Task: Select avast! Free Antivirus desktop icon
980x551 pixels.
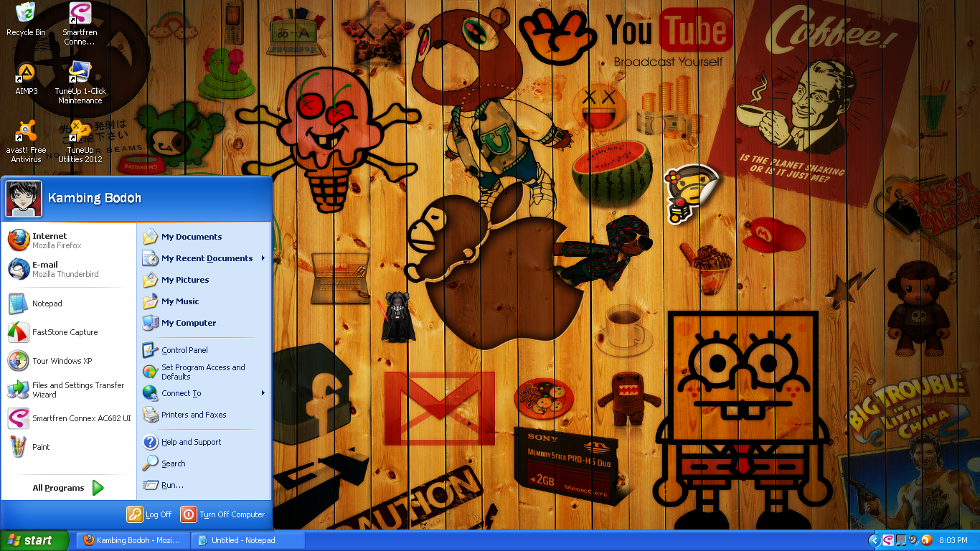Action: 26,142
